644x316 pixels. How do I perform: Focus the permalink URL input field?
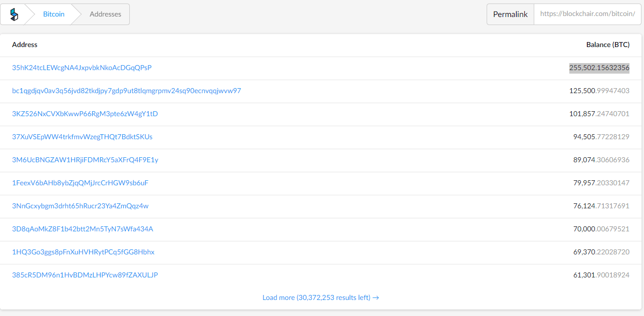pyautogui.click(x=587, y=15)
